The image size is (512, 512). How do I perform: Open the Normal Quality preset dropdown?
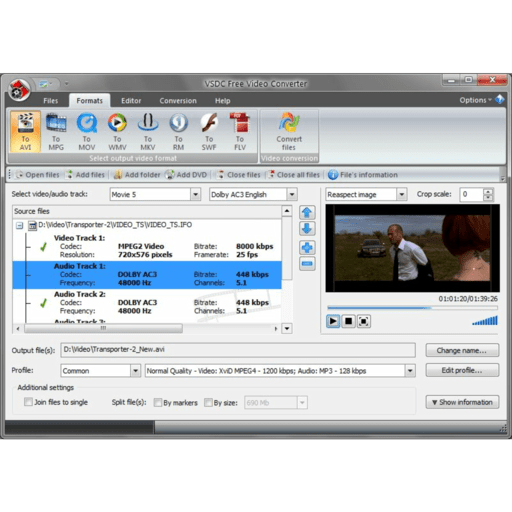pos(410,371)
